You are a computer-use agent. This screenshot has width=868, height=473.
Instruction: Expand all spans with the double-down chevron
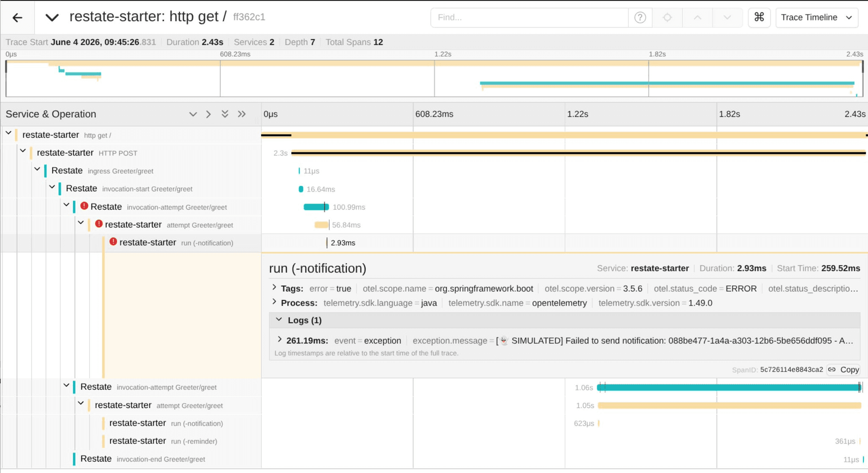pos(225,114)
